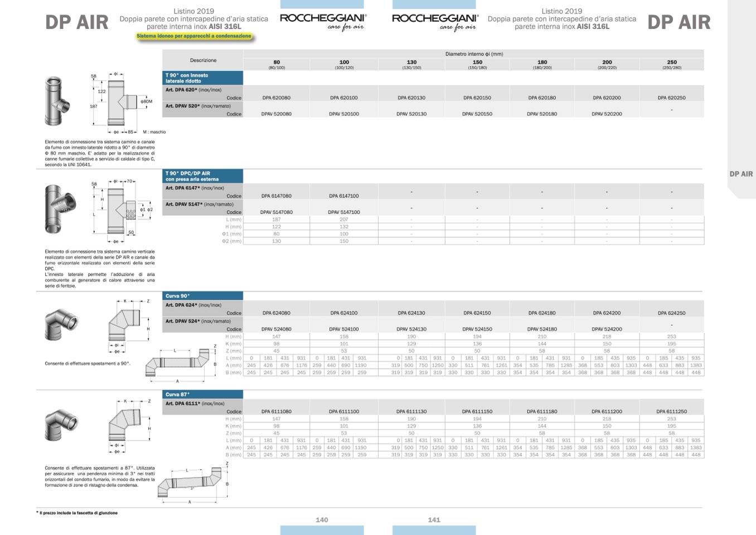Click the T 90° reduced side inlet product photo
The height and width of the screenshot is (535, 756).
(x=58, y=102)
